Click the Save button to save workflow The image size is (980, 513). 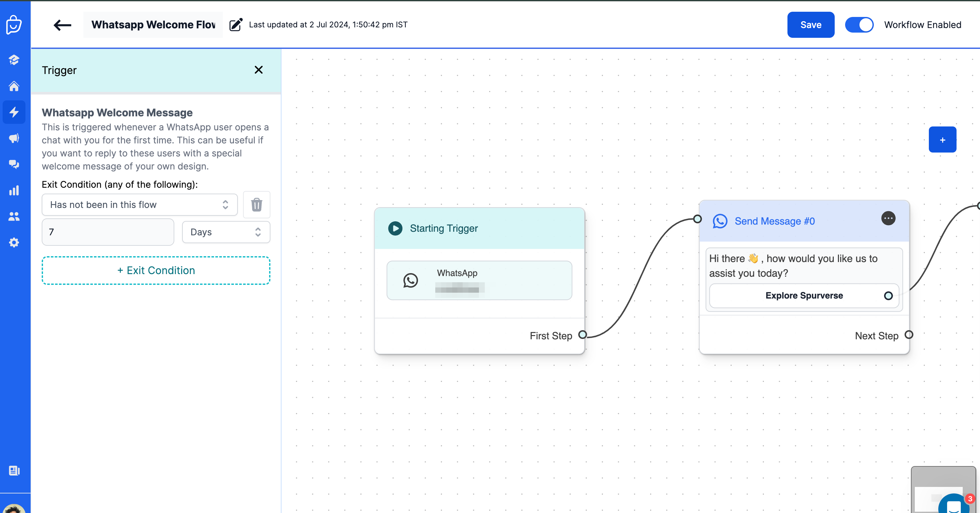tap(811, 25)
